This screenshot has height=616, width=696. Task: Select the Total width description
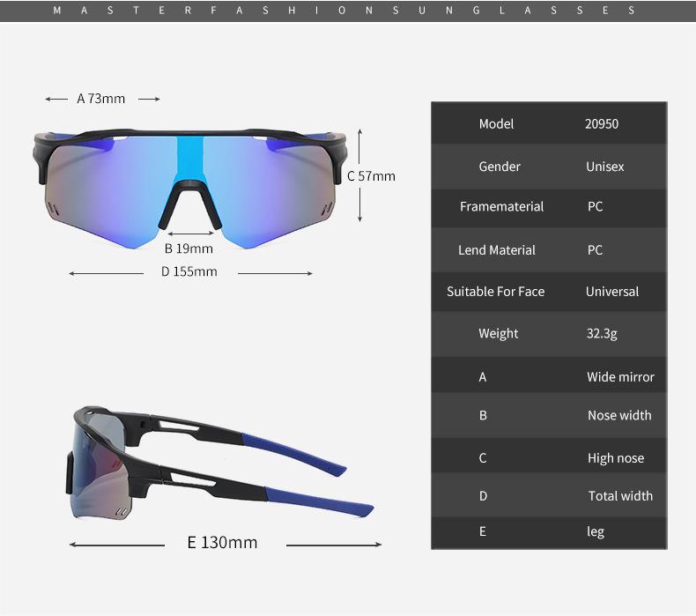tap(620, 495)
